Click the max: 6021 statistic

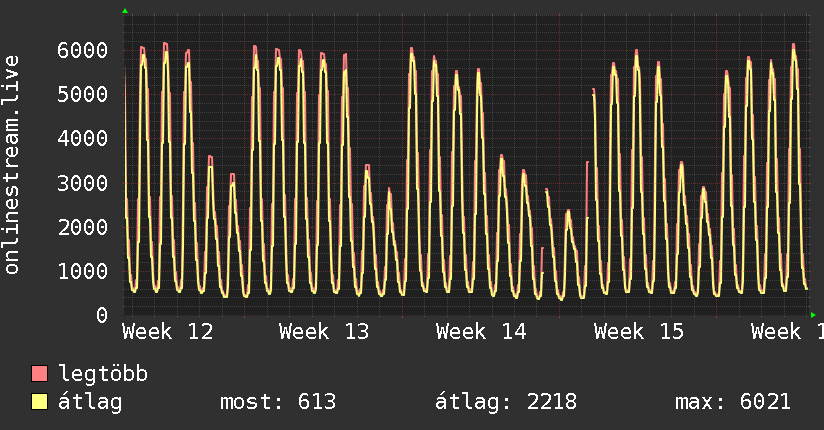point(733,402)
